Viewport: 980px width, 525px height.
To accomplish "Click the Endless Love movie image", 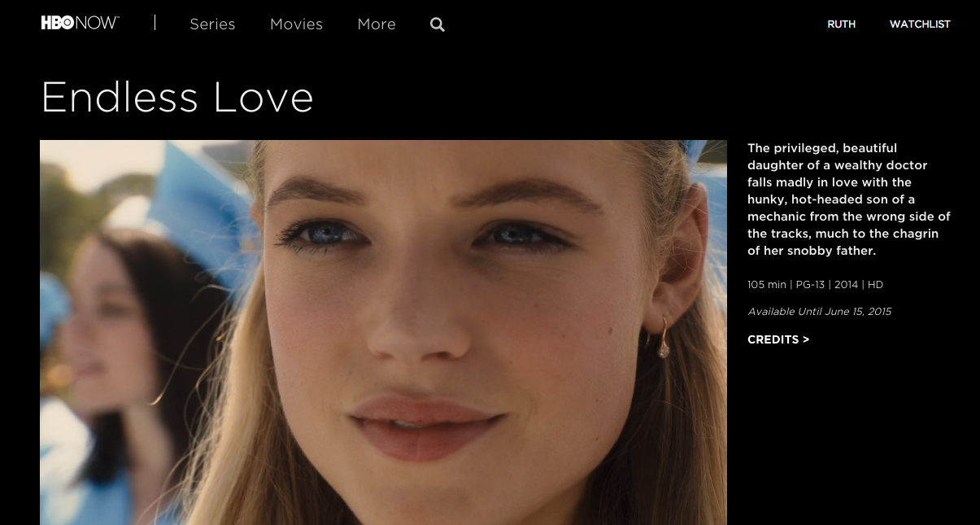I will [x=383, y=332].
